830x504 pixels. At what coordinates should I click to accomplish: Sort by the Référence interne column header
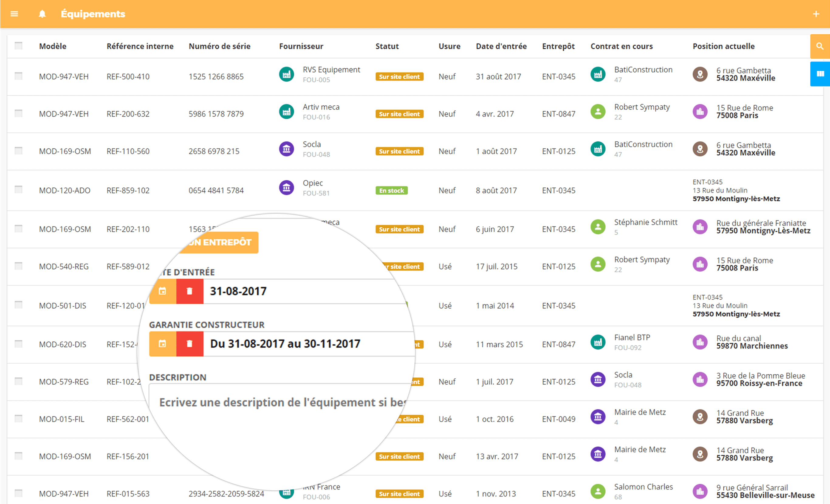tap(140, 46)
